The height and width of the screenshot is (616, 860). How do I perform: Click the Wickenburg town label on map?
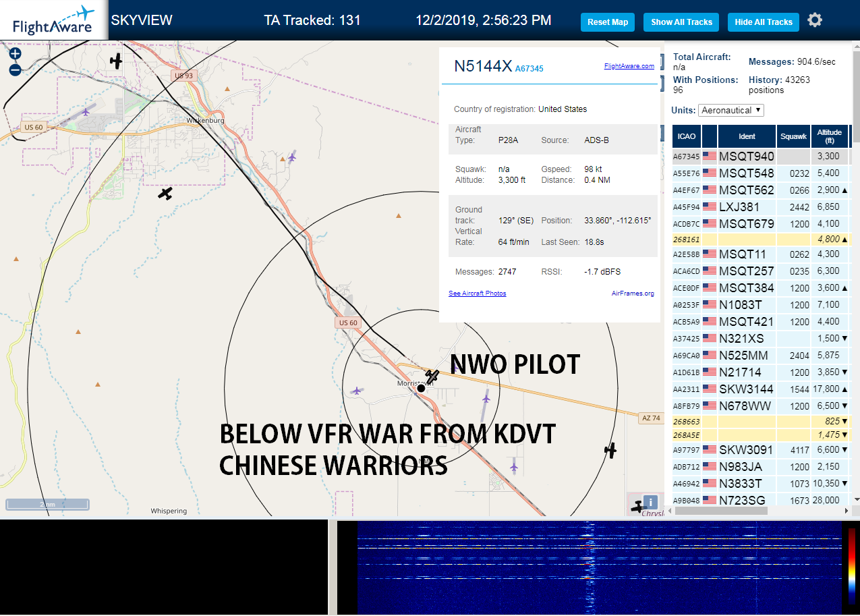tap(205, 120)
